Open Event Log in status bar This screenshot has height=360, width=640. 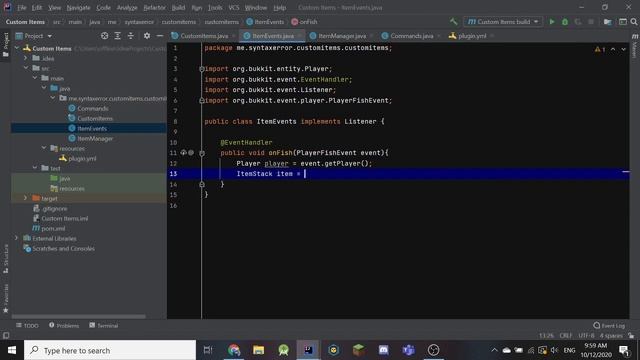click(609, 325)
